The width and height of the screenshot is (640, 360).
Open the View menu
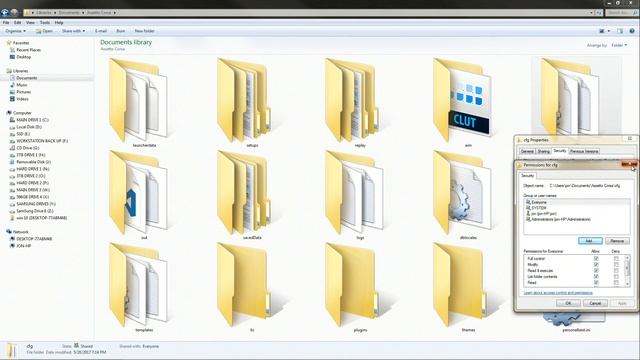30,22
